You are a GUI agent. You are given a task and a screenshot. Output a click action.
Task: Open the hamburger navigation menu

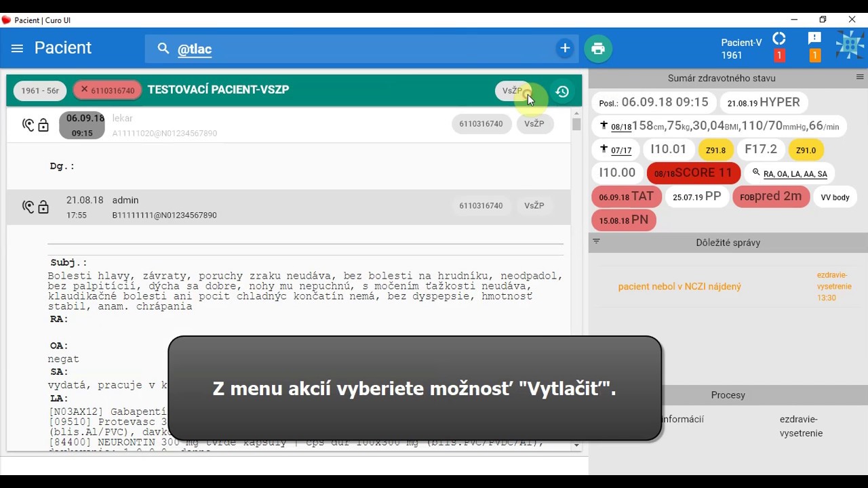(x=18, y=49)
